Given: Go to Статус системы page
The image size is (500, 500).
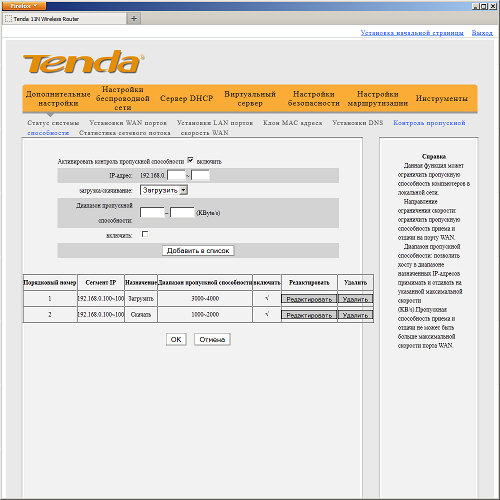Looking at the screenshot, I should pyautogui.click(x=53, y=123).
